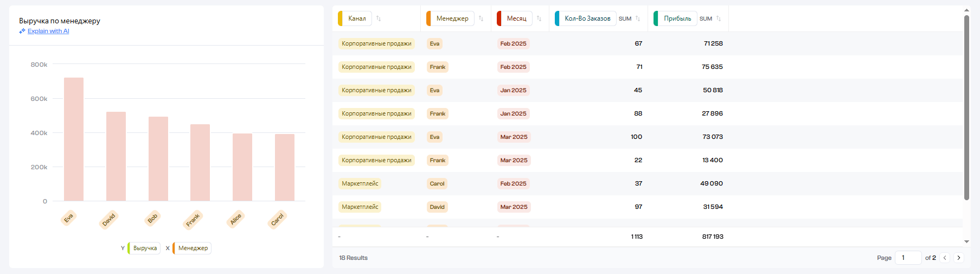This screenshot has height=274, width=980.
Task: Click the Eva bar in the chart
Action: tap(74, 139)
